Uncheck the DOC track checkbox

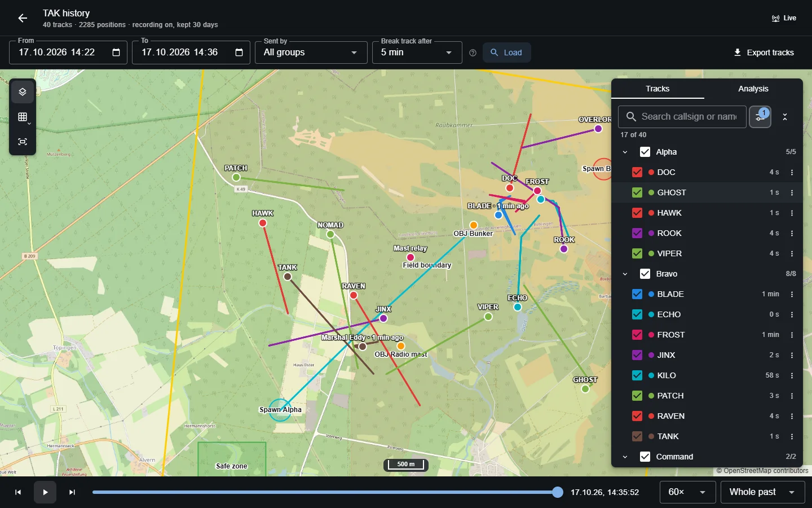tap(637, 172)
